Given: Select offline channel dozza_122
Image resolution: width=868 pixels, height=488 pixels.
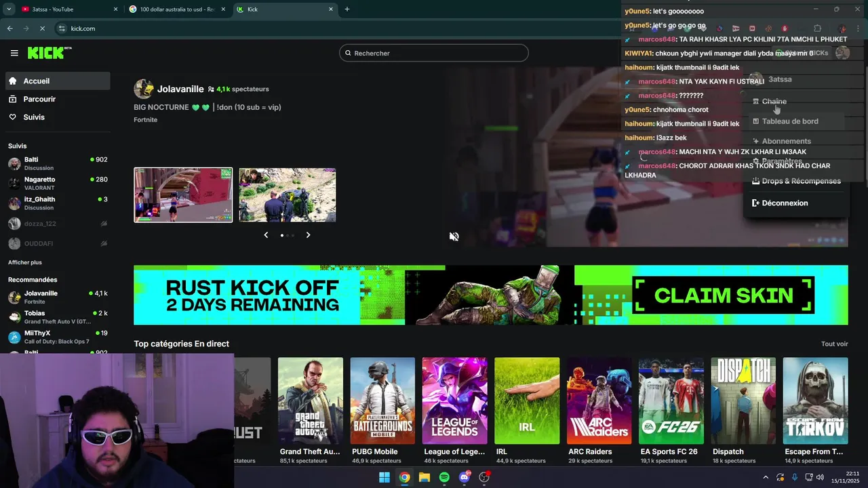Looking at the screenshot, I should pos(58,224).
